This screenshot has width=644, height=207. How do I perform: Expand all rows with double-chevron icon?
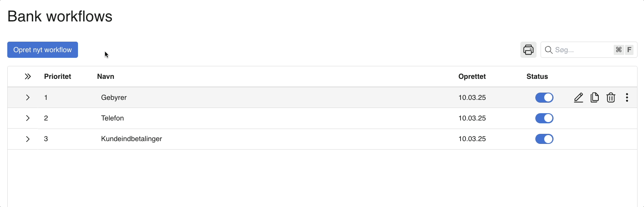coord(27,76)
